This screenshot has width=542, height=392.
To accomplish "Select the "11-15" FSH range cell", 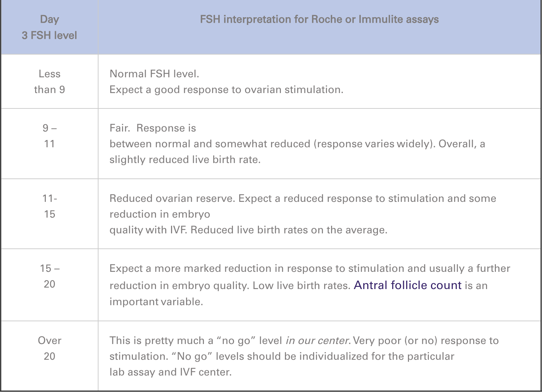I will [x=49, y=206].
